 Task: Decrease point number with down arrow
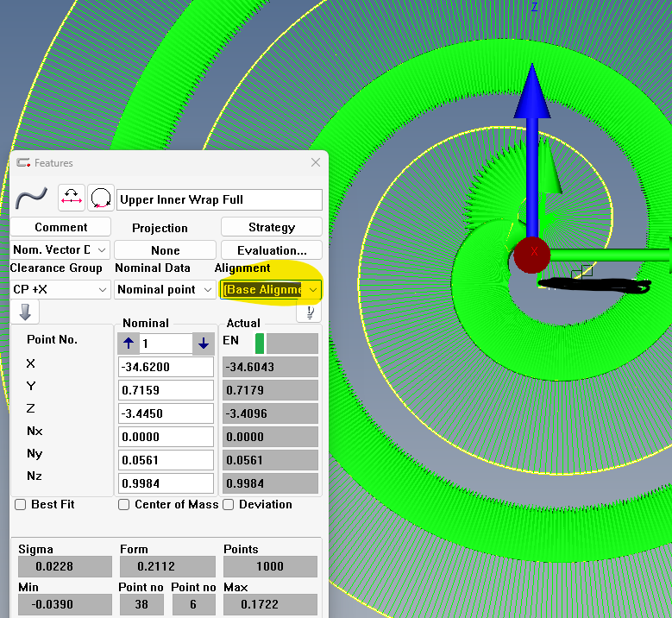203,344
